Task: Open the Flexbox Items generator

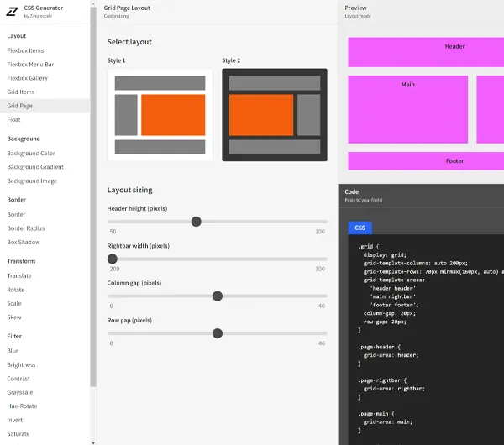Action: coord(25,50)
